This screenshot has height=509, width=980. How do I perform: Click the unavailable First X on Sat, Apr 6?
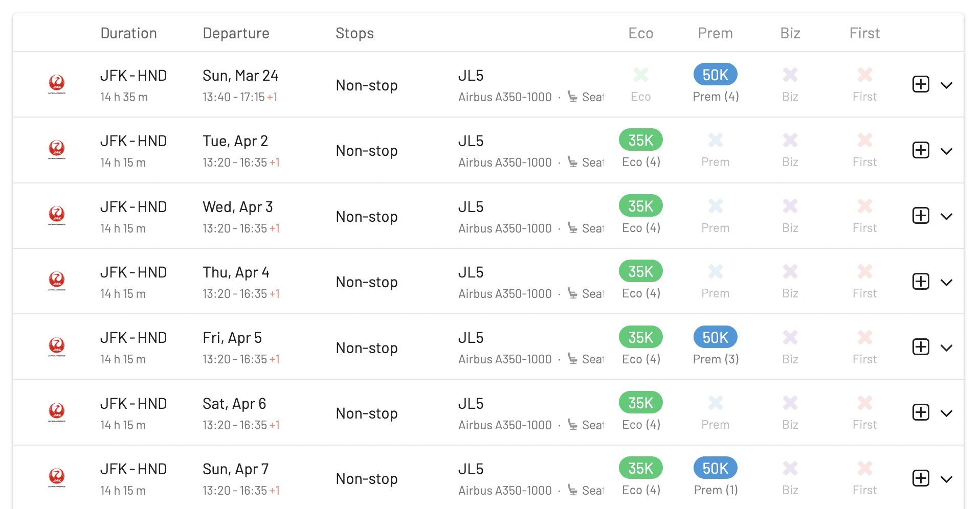(865, 403)
